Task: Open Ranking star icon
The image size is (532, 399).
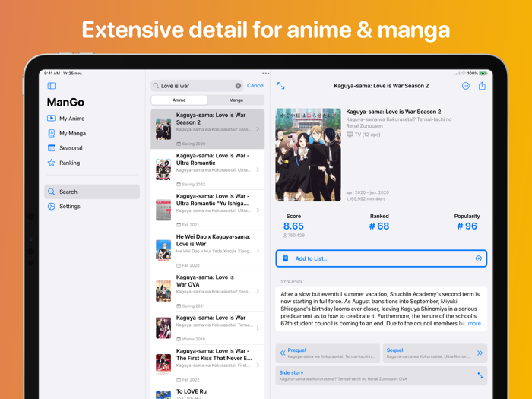Action: pos(52,163)
